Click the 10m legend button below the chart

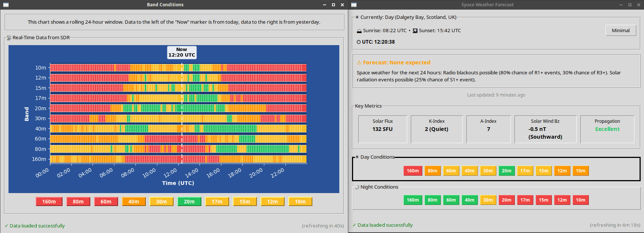(300, 202)
